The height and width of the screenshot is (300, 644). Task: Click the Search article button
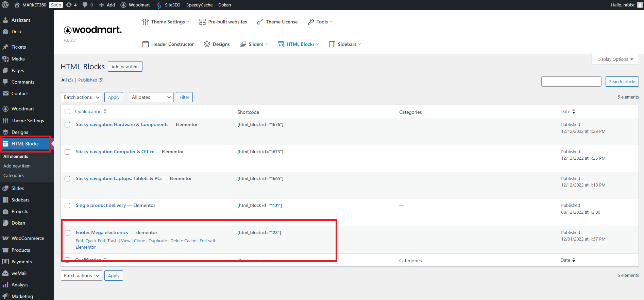pyautogui.click(x=622, y=82)
